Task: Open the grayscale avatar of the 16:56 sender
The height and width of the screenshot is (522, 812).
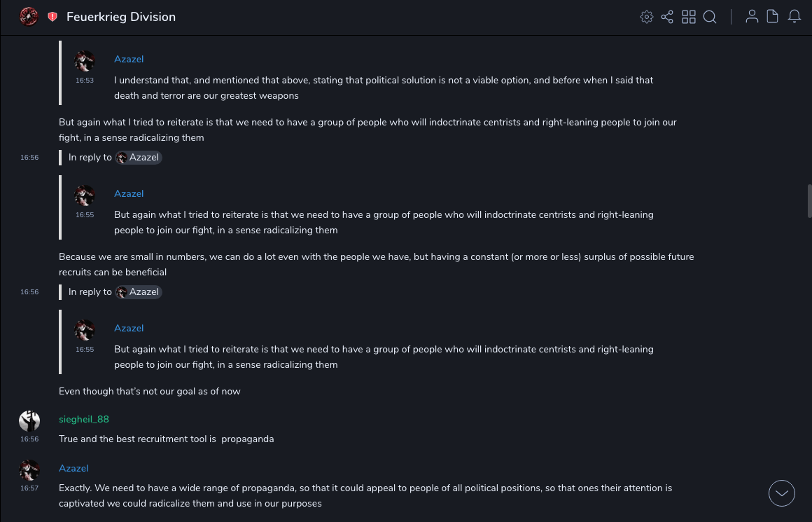Action: (x=29, y=421)
